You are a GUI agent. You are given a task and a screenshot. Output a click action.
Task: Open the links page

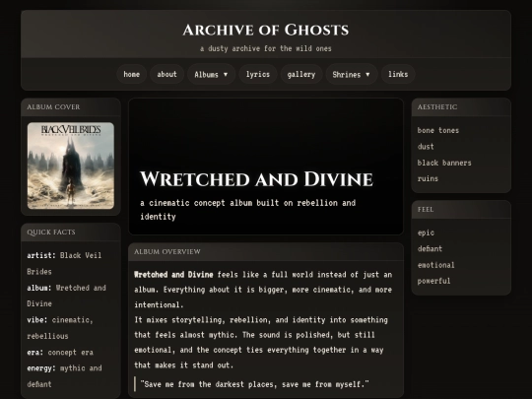point(398,74)
